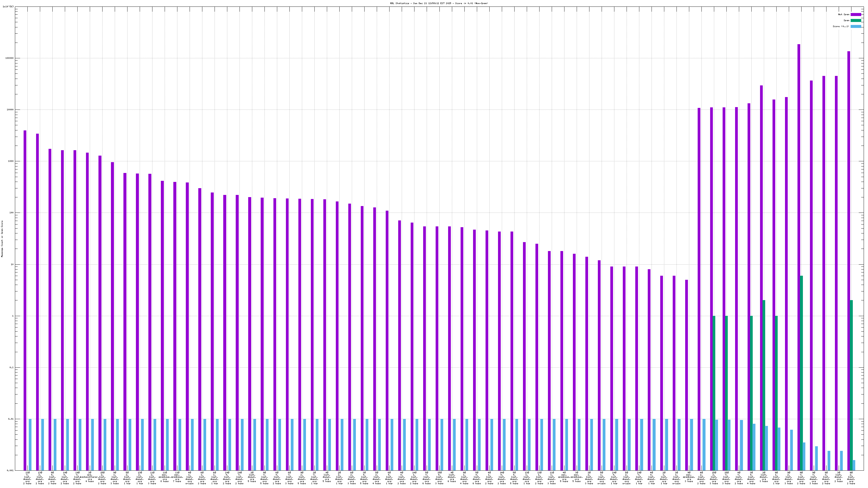Click the RBL Statistics chart title
Screen dimensions: 868x488
click(x=439, y=3)
